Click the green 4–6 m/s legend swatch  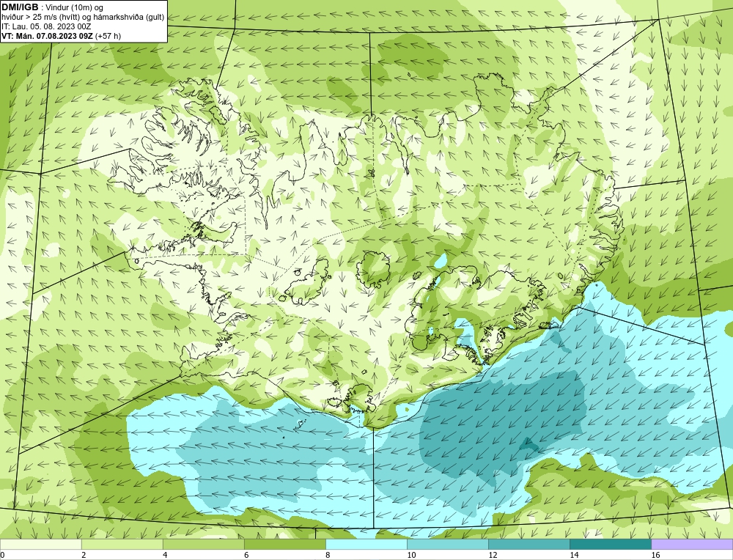tap(203, 544)
